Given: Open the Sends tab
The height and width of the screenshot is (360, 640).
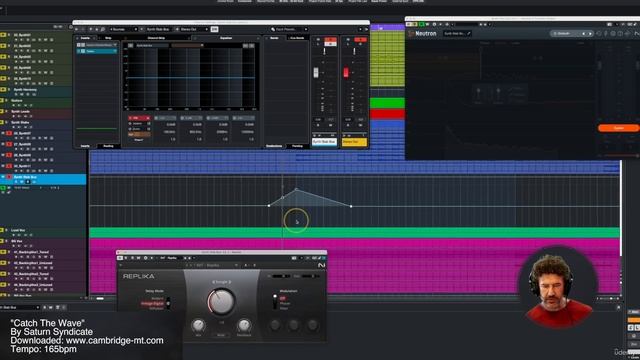Looking at the screenshot, I should 274,38.
